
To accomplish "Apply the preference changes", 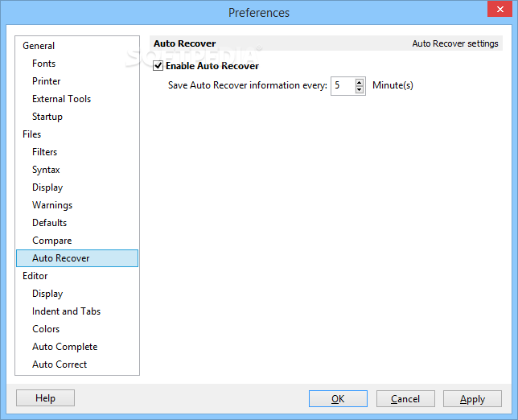I will 472,398.
